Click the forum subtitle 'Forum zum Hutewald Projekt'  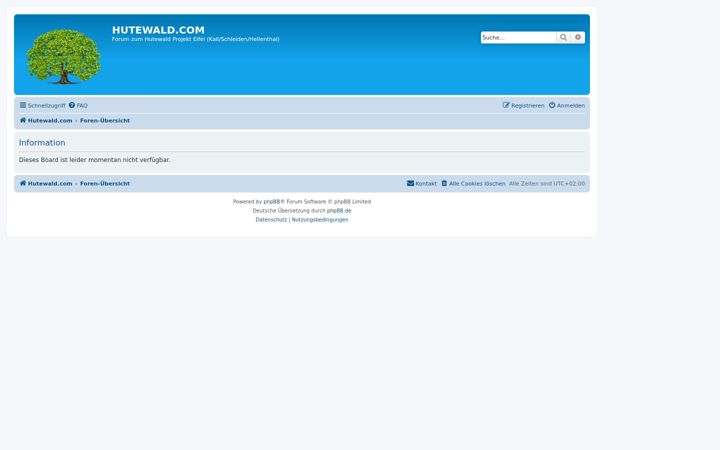click(196, 39)
